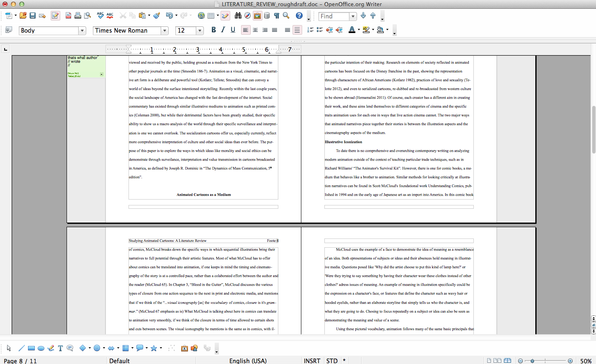This screenshot has width=596, height=364.
Task: Click the zoom slider handle
Action: [532, 361]
